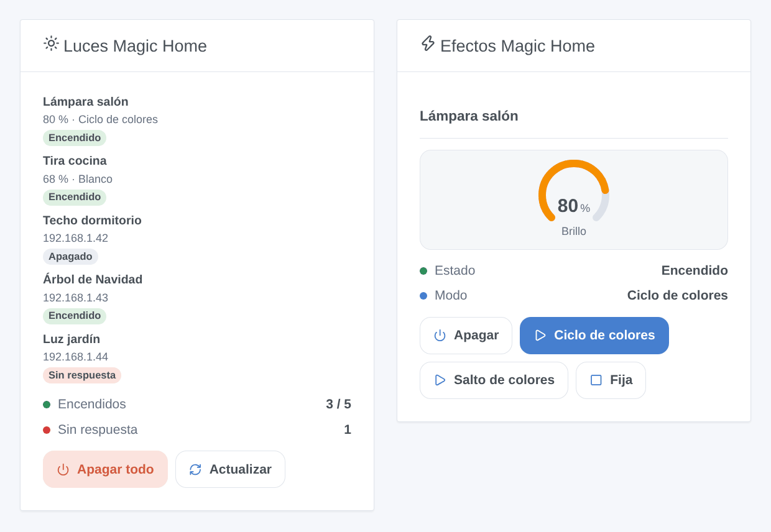771x532 pixels.
Task: Click the refresh icon in Actualizar
Action: pos(195,470)
